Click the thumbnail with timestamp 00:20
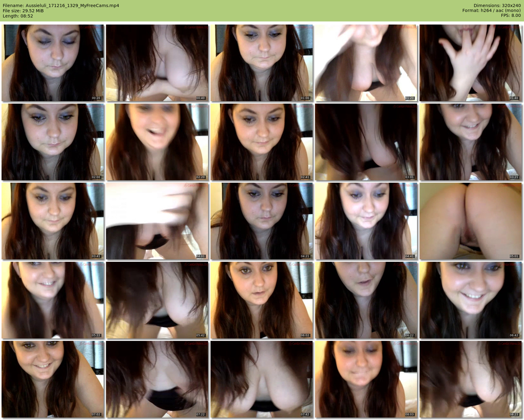Screen dimensions: 524x420 pyautogui.click(x=52, y=63)
